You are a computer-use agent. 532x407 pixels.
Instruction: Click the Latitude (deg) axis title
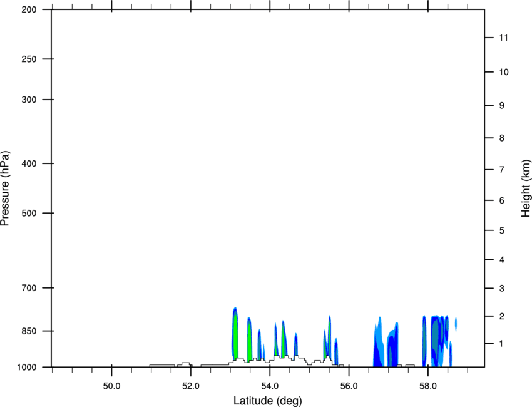[x=268, y=401]
